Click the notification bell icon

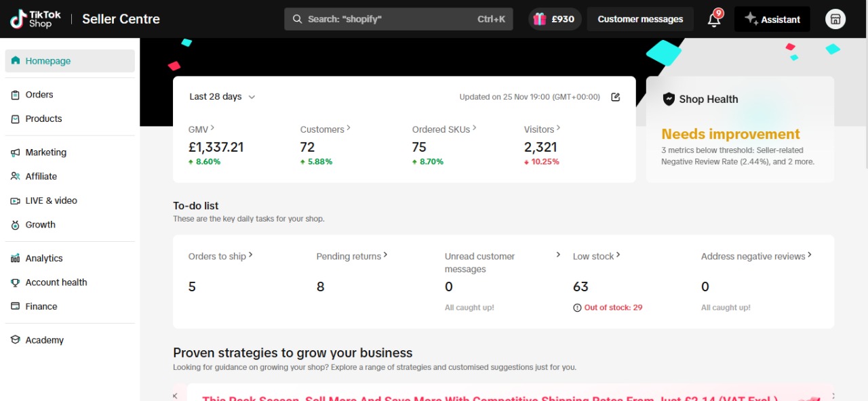pos(714,20)
